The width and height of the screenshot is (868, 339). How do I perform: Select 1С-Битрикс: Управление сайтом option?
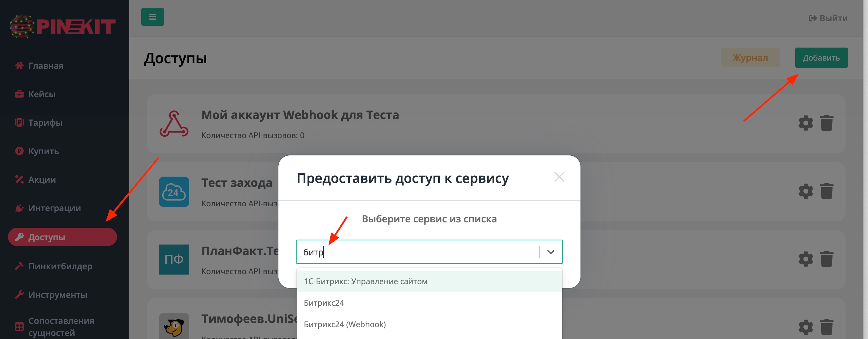[x=365, y=281]
